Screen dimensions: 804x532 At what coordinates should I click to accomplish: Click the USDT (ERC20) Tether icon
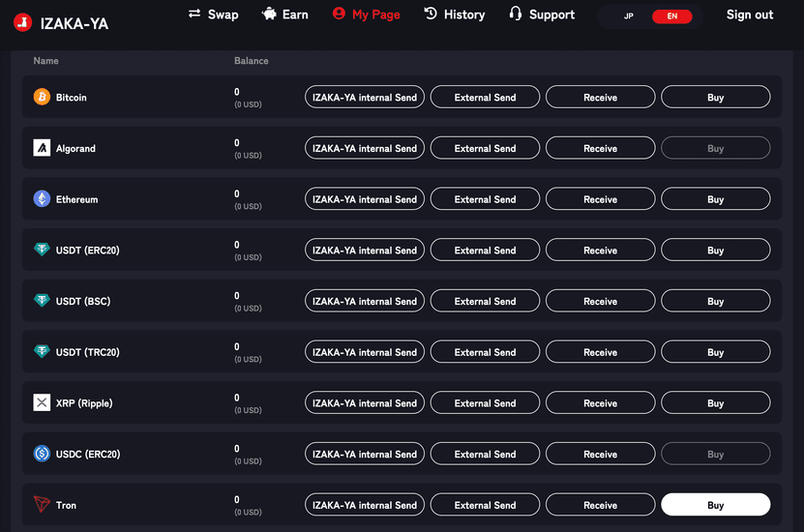point(42,250)
